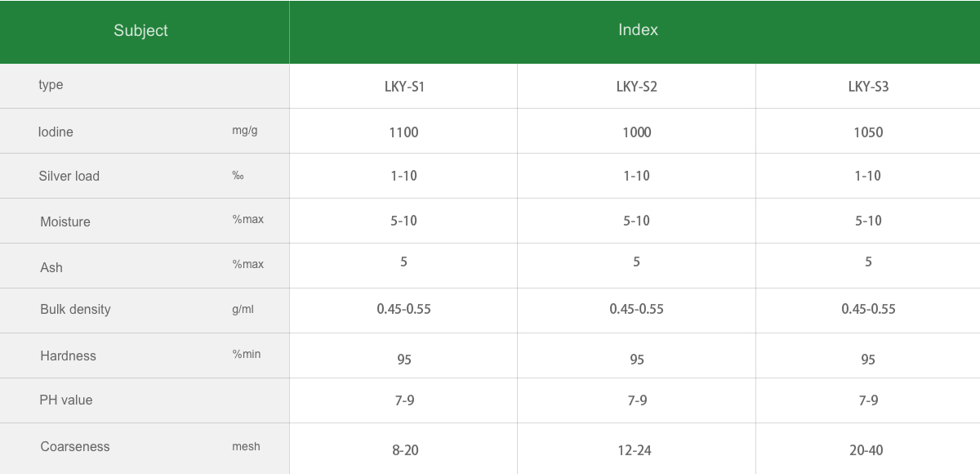This screenshot has height=474, width=980.
Task: Click the Moisture row label
Action: tap(65, 222)
